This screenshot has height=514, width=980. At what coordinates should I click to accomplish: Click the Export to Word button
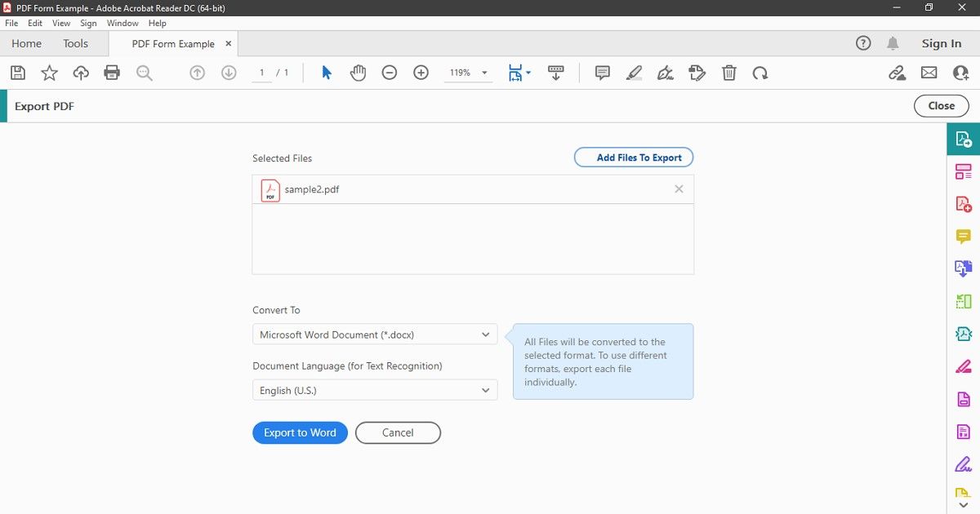300,432
